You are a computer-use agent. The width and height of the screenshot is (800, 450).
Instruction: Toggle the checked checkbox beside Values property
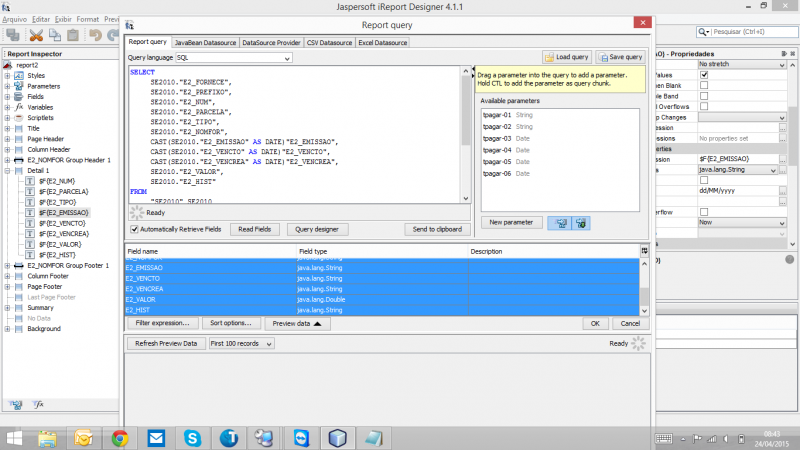(x=704, y=75)
